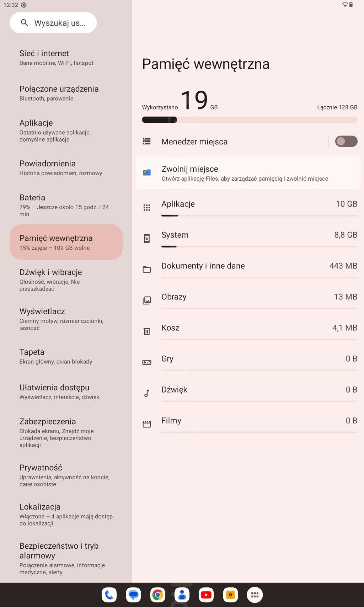Go to Bateria settings
This screenshot has width=364, height=607.
64,205
